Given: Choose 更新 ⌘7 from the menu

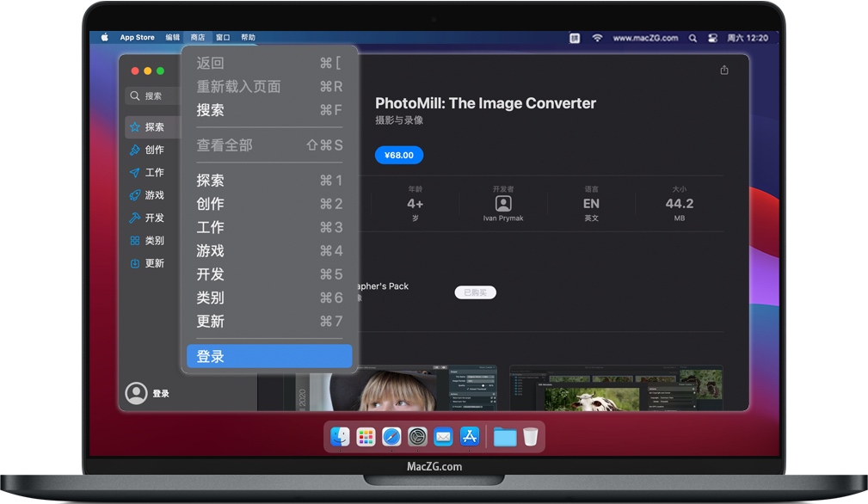Looking at the screenshot, I should [x=269, y=322].
